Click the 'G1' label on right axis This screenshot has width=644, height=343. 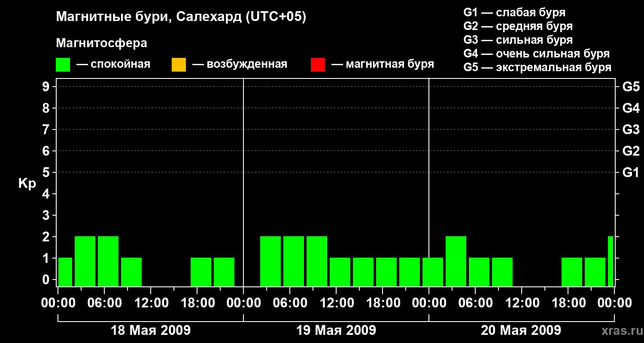click(x=631, y=173)
